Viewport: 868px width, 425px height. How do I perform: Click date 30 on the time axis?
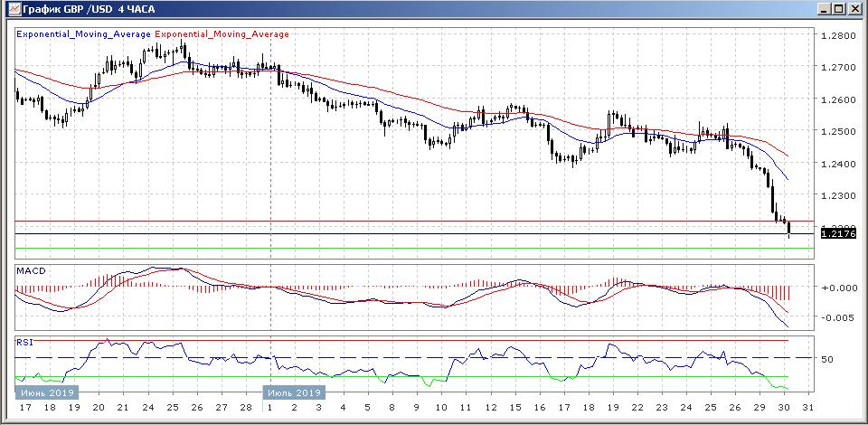[x=785, y=408]
